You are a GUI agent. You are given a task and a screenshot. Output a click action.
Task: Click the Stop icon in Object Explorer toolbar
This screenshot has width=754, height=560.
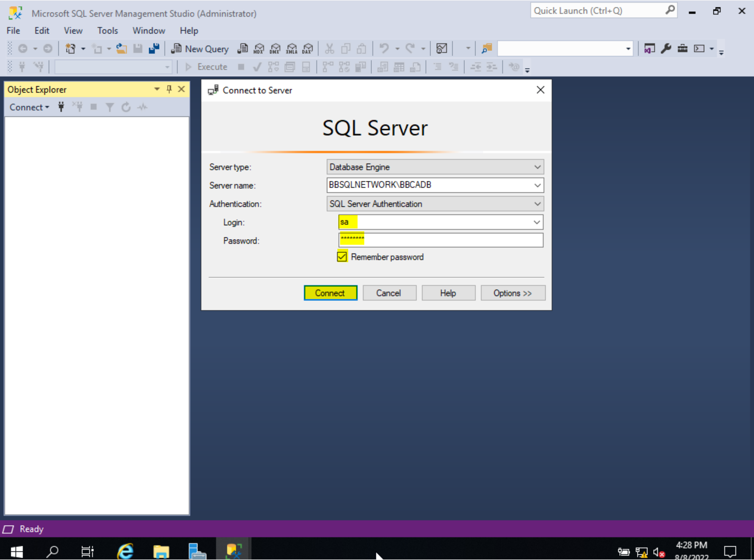[x=94, y=107]
